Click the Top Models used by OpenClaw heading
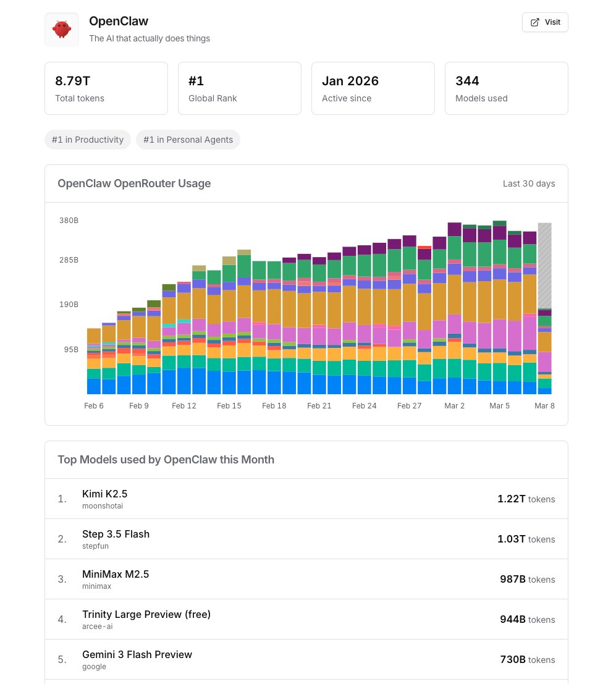Viewport: 616px width, 684px height. (166, 460)
